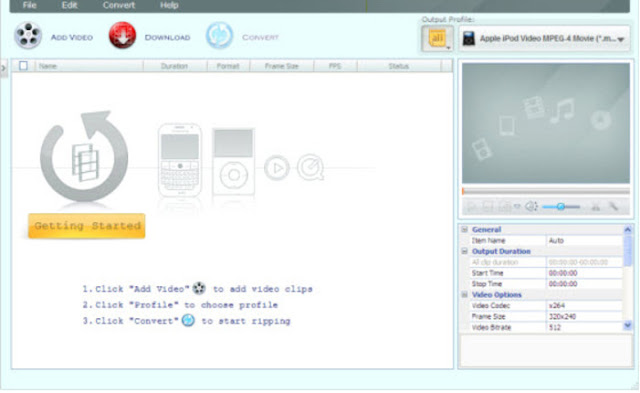Click the speaker volume icon

pyautogui.click(x=531, y=207)
